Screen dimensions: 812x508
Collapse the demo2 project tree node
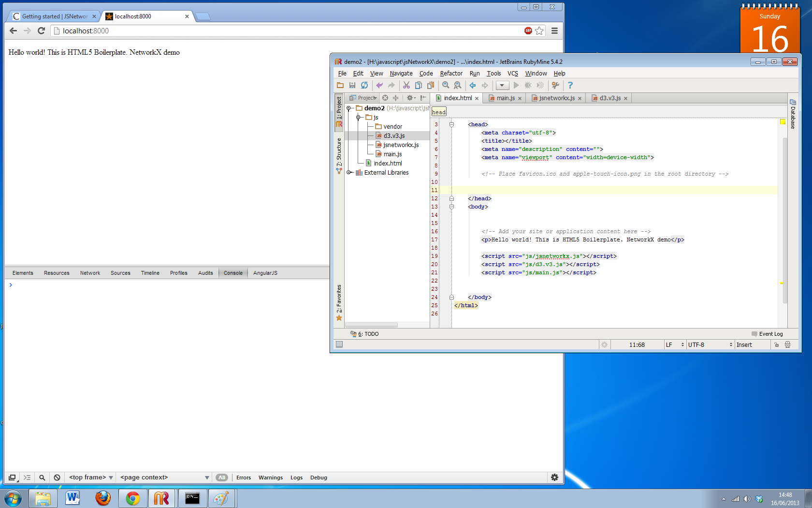348,108
